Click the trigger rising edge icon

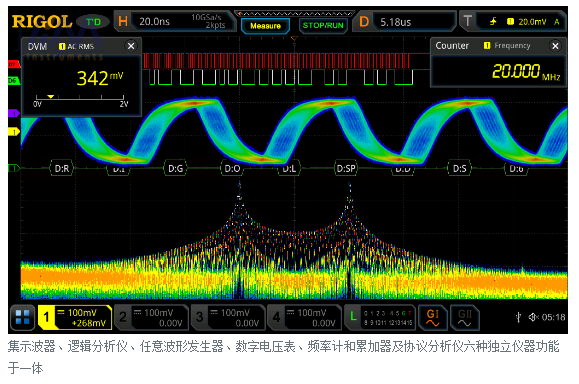pos(493,21)
